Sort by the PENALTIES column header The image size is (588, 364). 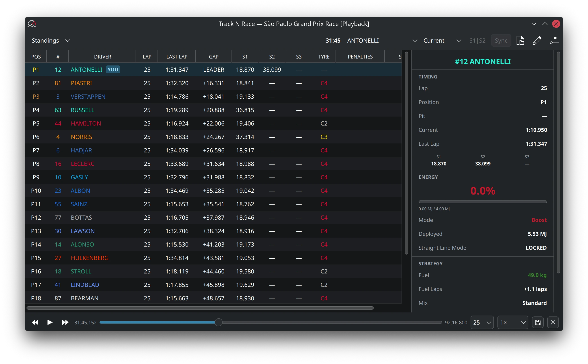tap(360, 56)
